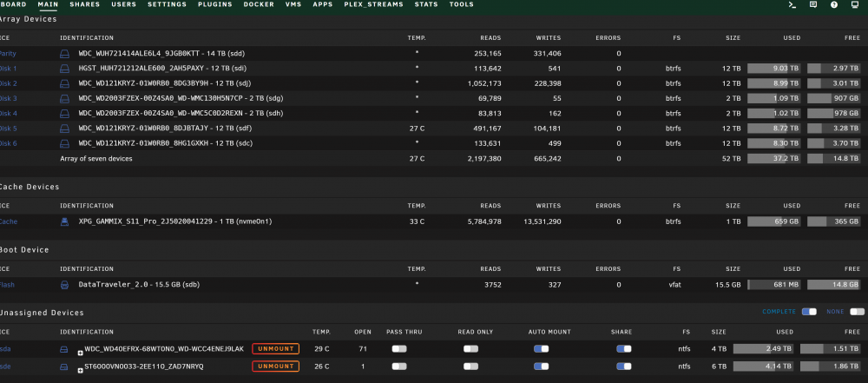Viewport: 868px width, 383px height.
Task: Select the WDC_WUH721414ALE6L4 parity identification text
Action: tap(161, 54)
